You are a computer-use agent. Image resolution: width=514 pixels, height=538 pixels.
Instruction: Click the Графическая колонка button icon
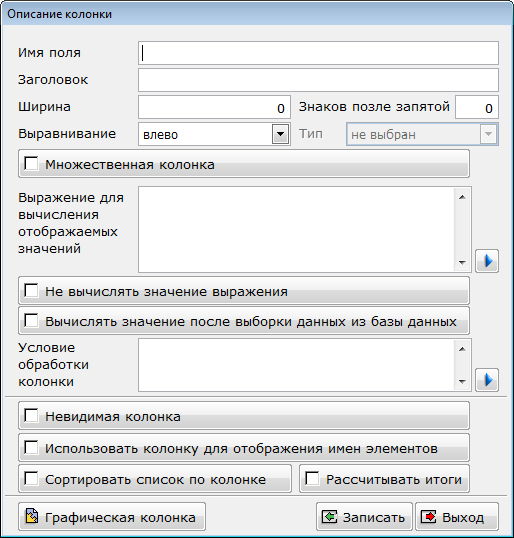pos(32,516)
